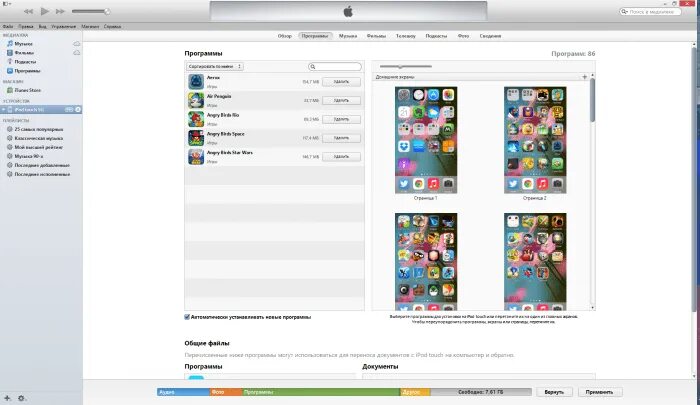
Task: Click the plus icon to add a home screen
Action: 584,77
